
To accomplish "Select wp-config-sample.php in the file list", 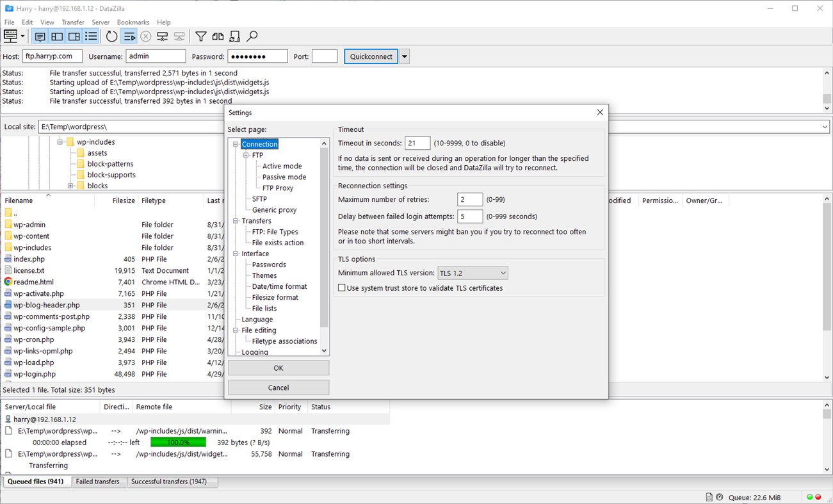I will pos(51,328).
